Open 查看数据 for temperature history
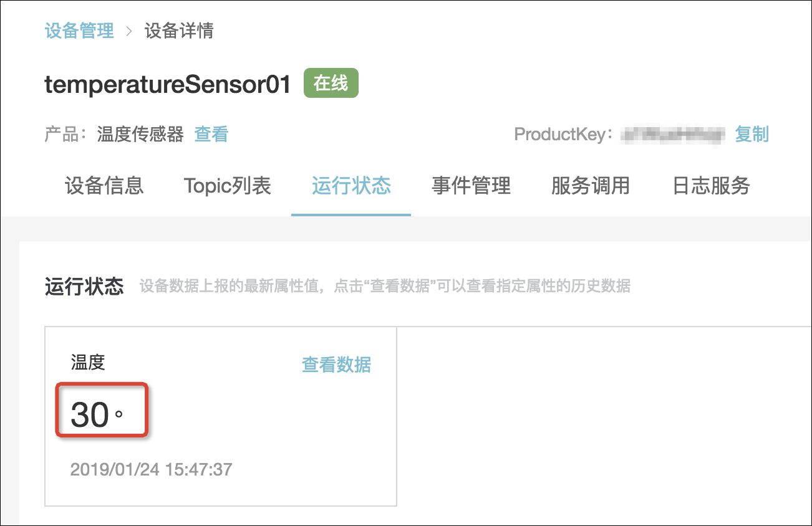This screenshot has width=812, height=526. pos(337,365)
